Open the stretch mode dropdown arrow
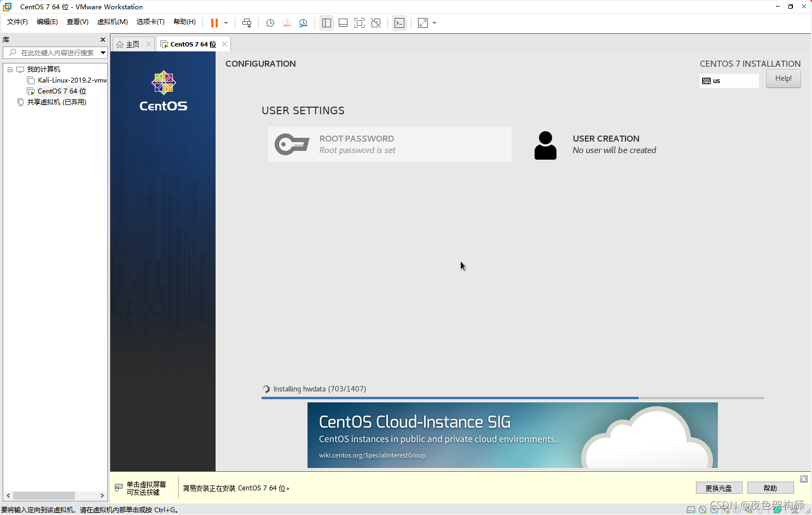This screenshot has width=812, height=515. coord(434,23)
